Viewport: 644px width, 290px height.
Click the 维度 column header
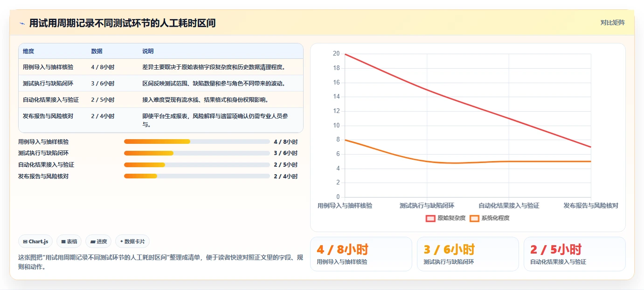point(28,51)
